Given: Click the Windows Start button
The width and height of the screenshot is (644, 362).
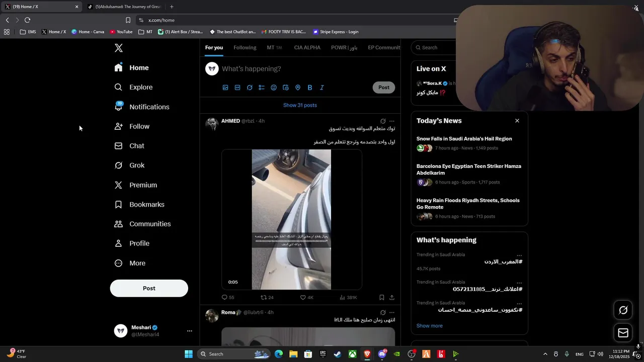Looking at the screenshot, I should [x=189, y=354].
